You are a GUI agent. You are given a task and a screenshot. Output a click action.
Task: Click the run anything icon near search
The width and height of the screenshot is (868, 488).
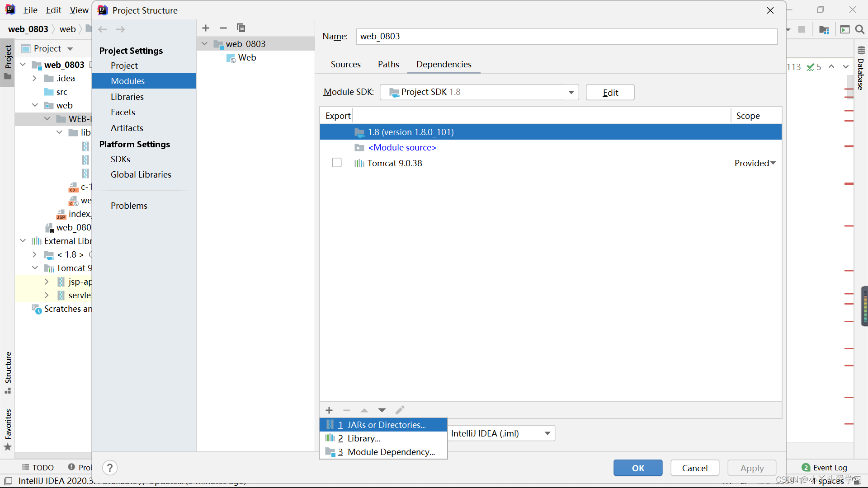point(844,29)
